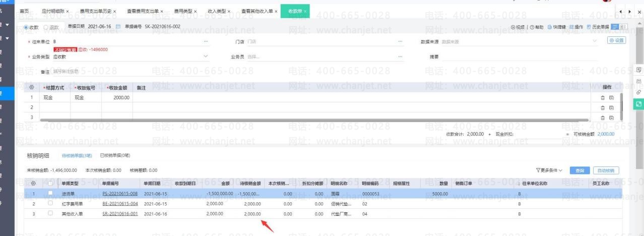
Task: Switch to the 收入类型 tab
Action: (x=216, y=11)
